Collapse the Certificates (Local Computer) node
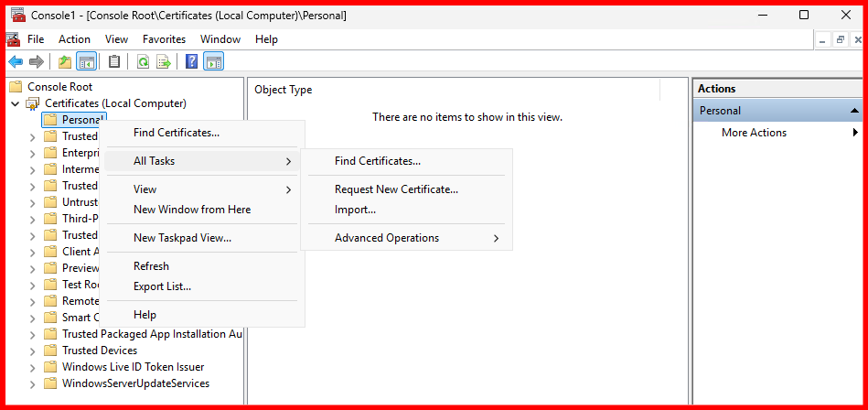The width and height of the screenshot is (868, 410). click(x=15, y=104)
